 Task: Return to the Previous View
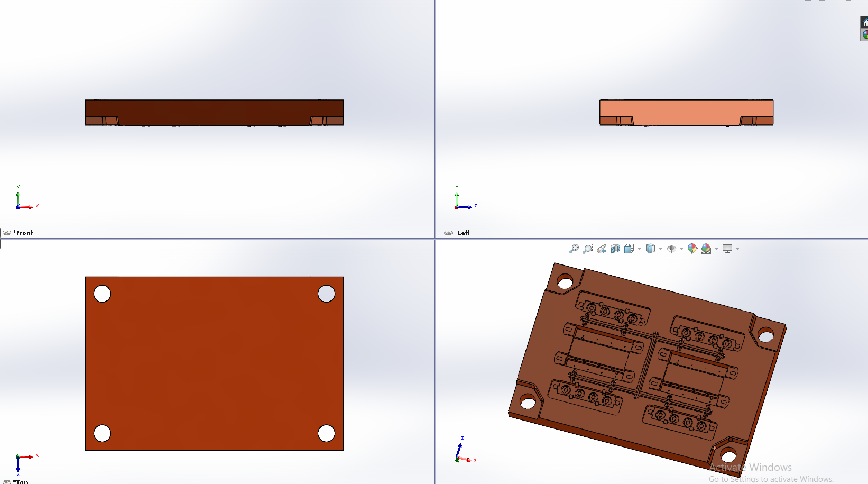coord(602,249)
